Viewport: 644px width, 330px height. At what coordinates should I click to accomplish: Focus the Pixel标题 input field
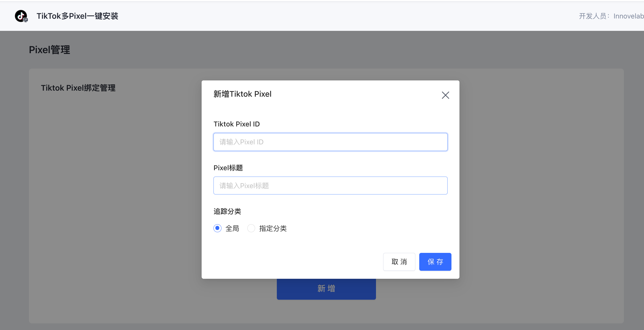[x=330, y=186]
